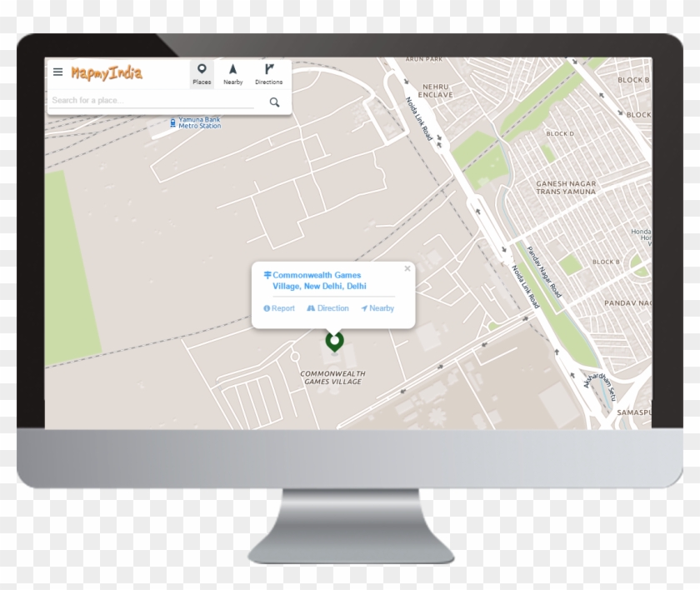700x590 pixels.
Task: Select the Places pin icon
Action: coord(201,68)
